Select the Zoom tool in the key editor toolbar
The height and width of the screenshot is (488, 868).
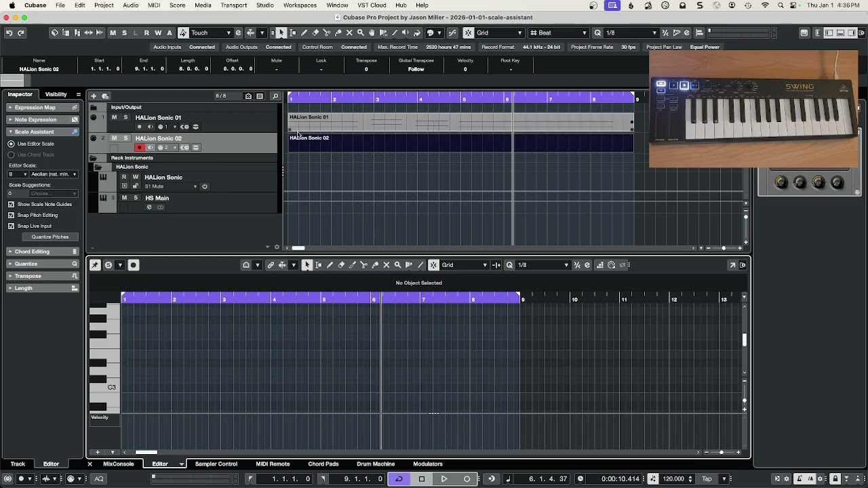pos(397,265)
